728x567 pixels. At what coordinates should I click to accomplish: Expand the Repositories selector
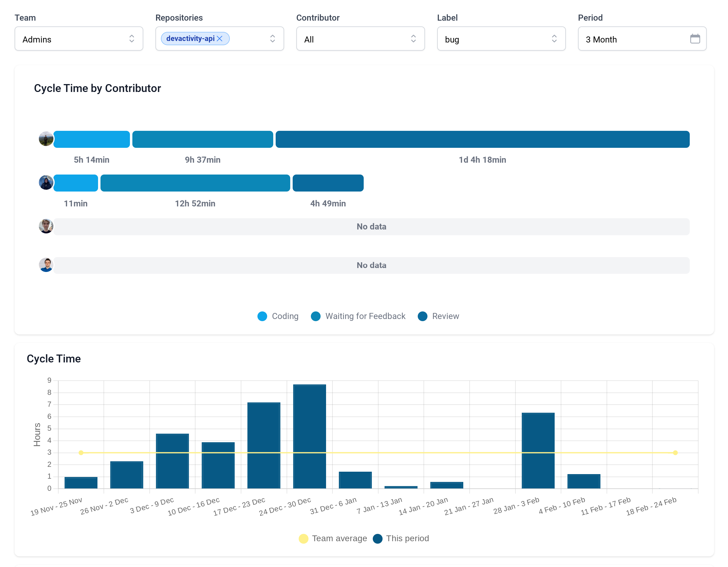coord(273,39)
